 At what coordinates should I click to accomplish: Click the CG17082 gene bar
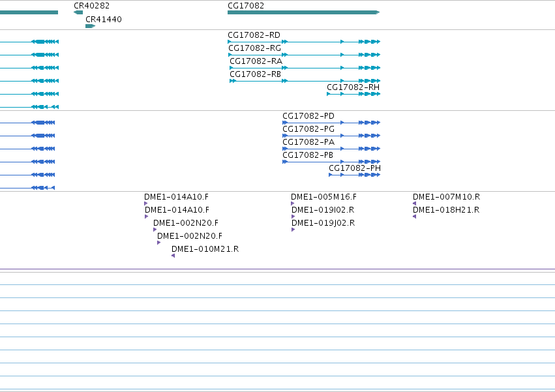click(304, 12)
